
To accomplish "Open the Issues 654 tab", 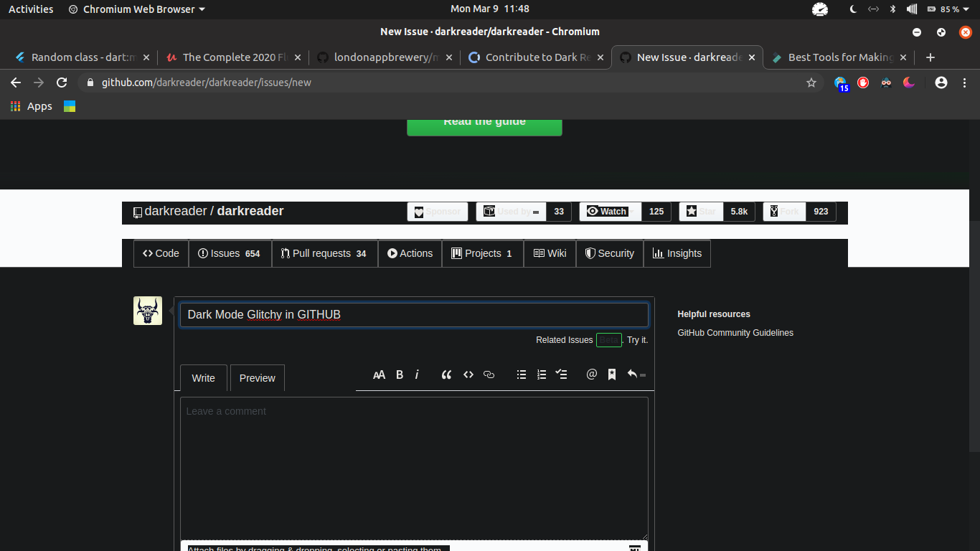I will 230,253.
